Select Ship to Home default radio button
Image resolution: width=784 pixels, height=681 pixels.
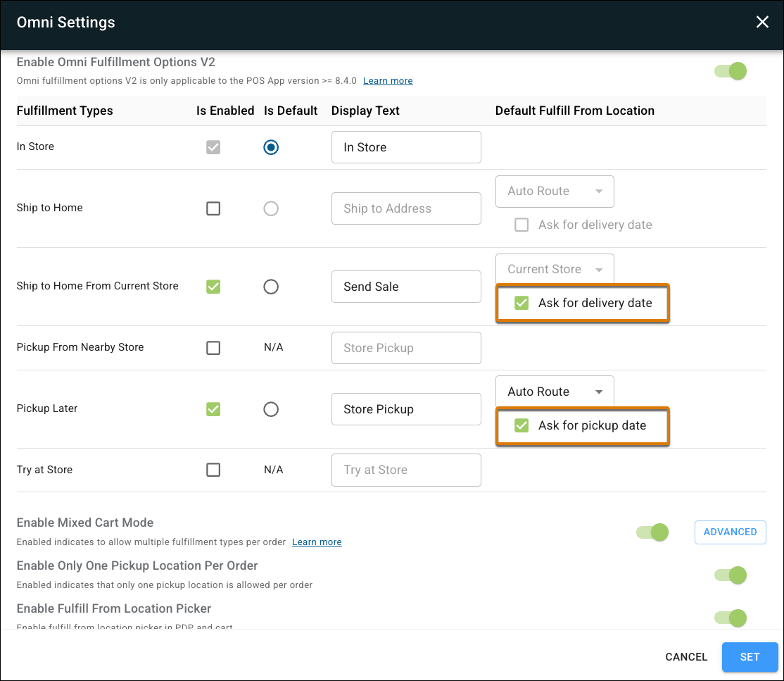(271, 208)
